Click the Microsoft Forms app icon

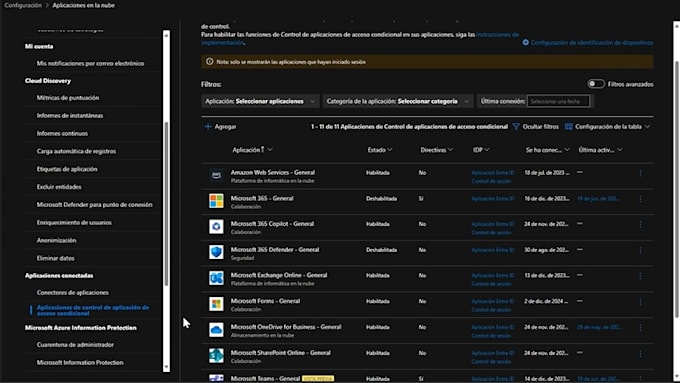(216, 304)
